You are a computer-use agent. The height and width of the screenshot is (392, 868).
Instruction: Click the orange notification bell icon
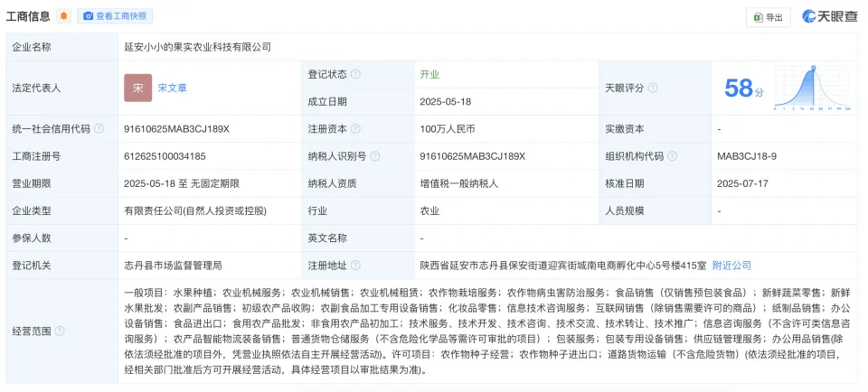63,16
